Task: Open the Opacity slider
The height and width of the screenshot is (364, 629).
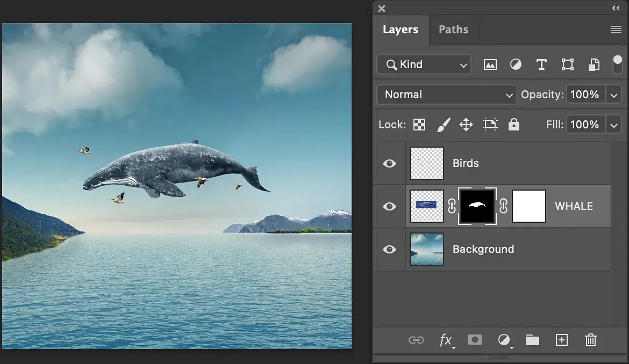Action: tap(614, 94)
